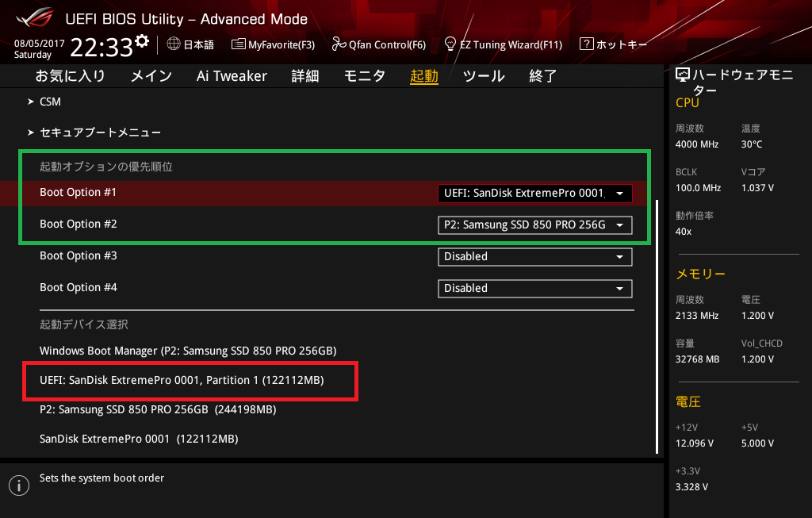Click the hardware monitor screen icon

683,75
